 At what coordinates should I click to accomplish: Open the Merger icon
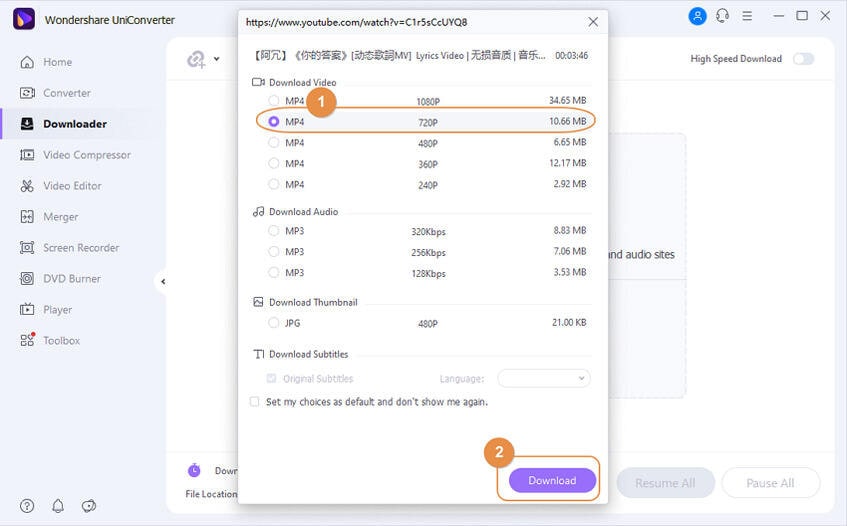point(27,217)
